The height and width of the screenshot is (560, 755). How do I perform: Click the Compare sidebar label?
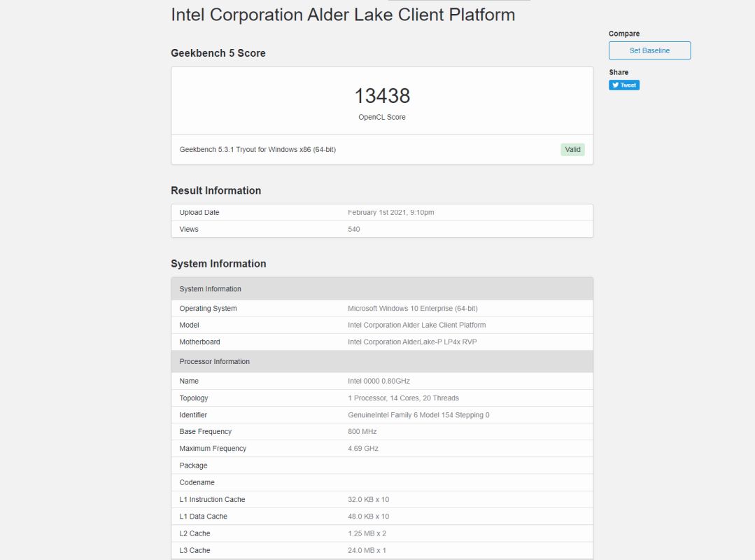pos(624,34)
